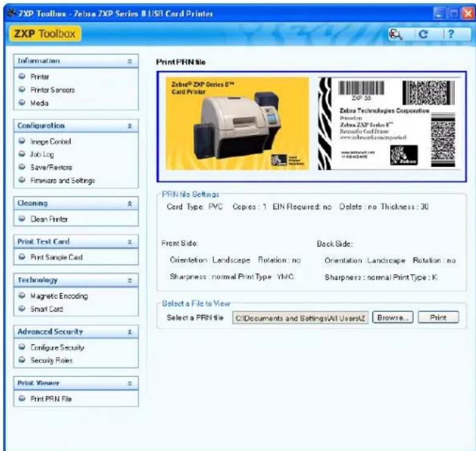Click bullet icon beside Firmware and Settings
The height and width of the screenshot is (451, 476).
pyautogui.click(x=22, y=180)
